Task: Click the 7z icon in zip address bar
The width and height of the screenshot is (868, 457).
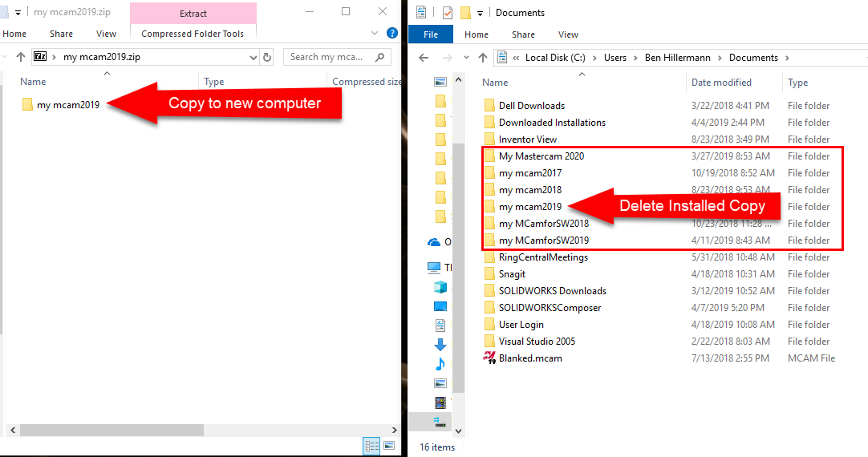Action: click(40, 56)
